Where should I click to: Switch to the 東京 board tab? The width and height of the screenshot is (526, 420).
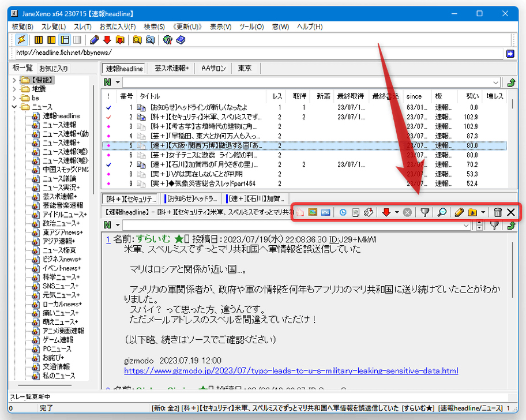click(245, 69)
